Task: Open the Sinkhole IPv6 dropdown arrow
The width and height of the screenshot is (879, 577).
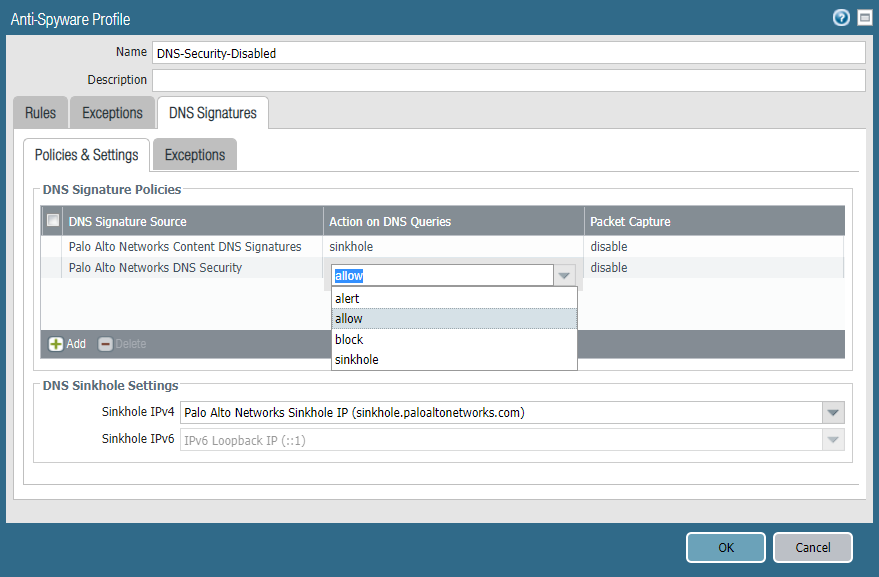Action: (x=832, y=440)
